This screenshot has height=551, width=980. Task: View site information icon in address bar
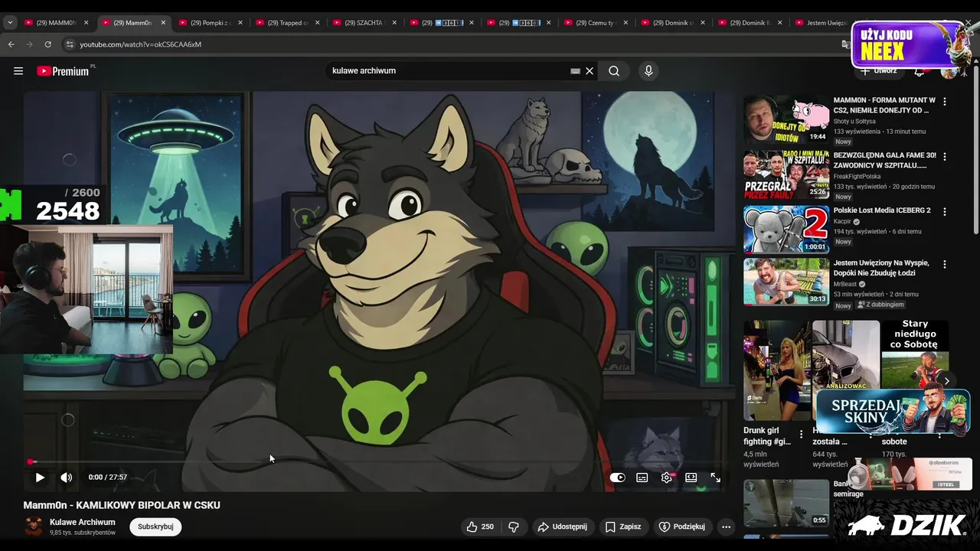tap(70, 44)
